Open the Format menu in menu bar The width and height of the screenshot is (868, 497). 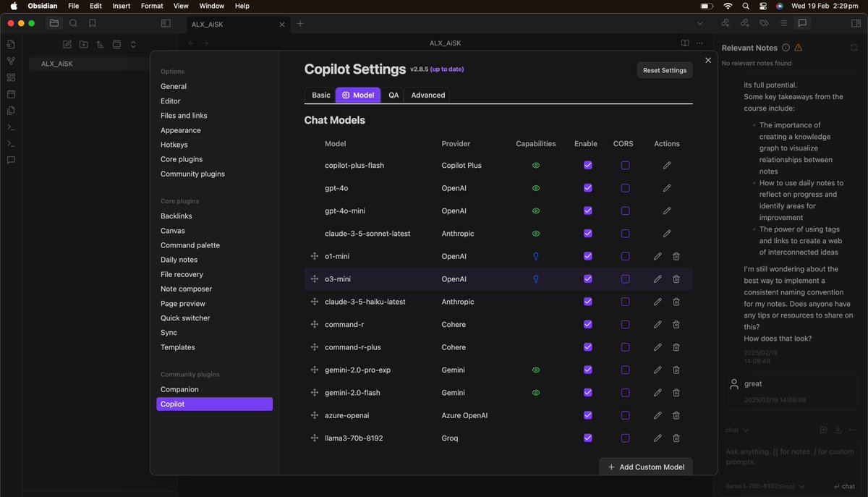point(152,6)
